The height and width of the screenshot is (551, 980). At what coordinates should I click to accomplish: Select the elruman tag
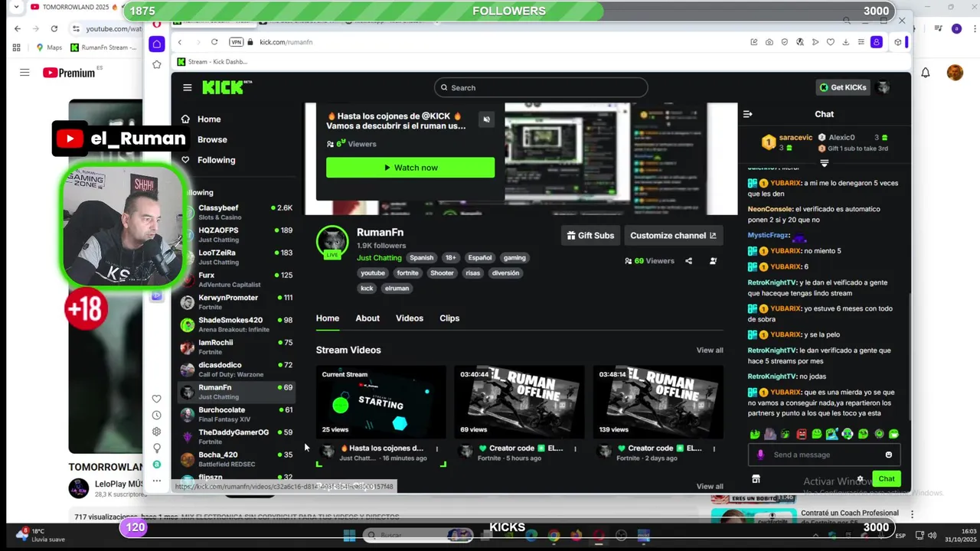(x=397, y=289)
